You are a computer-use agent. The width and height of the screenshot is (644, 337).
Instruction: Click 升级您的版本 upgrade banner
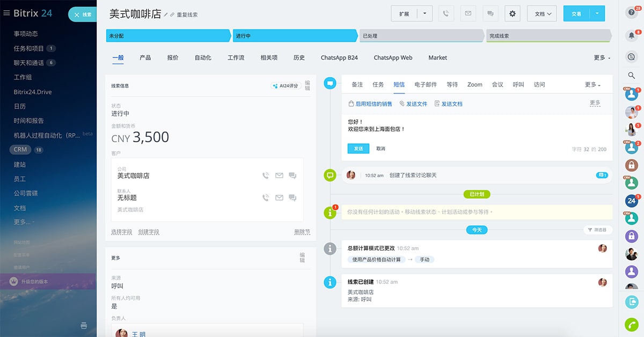coord(48,281)
